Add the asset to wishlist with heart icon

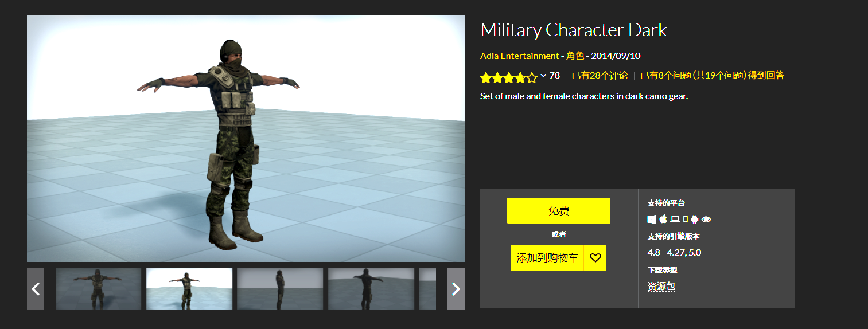(595, 258)
